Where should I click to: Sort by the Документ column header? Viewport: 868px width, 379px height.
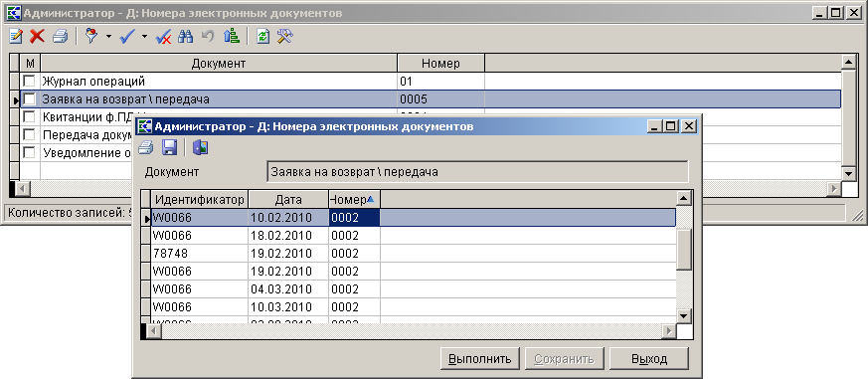tap(219, 64)
